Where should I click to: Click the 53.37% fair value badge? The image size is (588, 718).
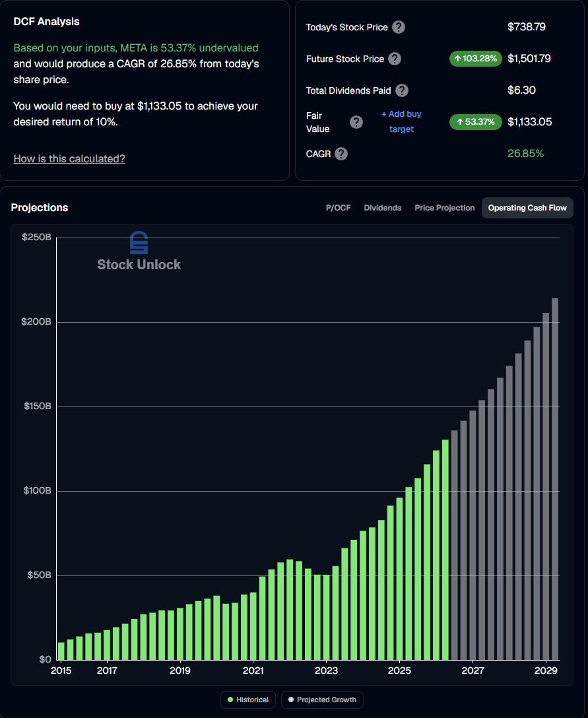(x=475, y=122)
